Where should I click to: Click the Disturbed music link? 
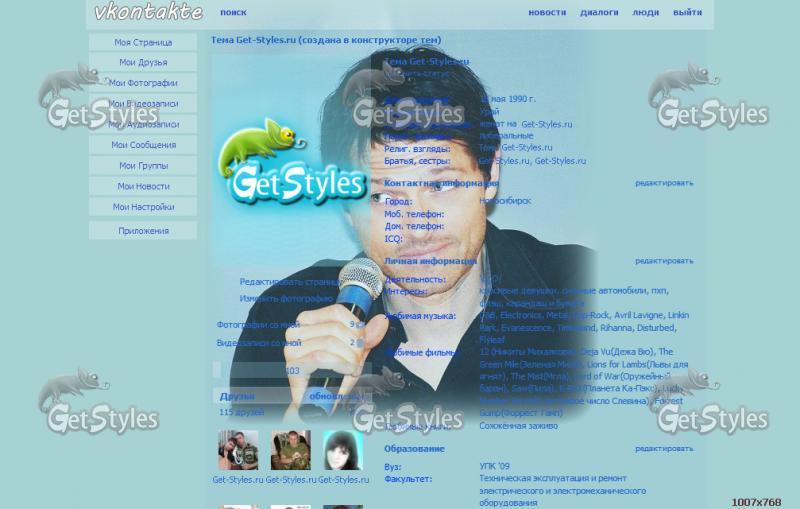[655, 327]
